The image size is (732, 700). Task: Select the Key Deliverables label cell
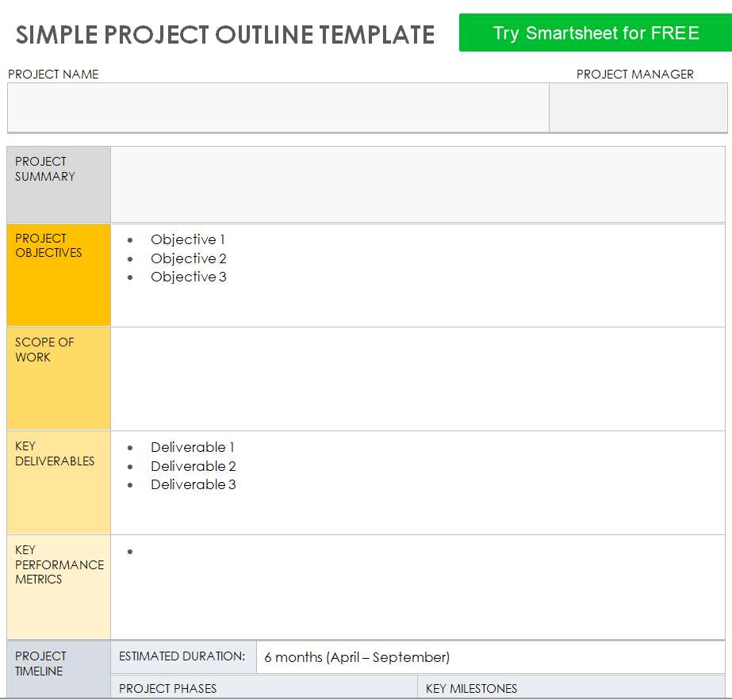pyautogui.click(x=59, y=482)
